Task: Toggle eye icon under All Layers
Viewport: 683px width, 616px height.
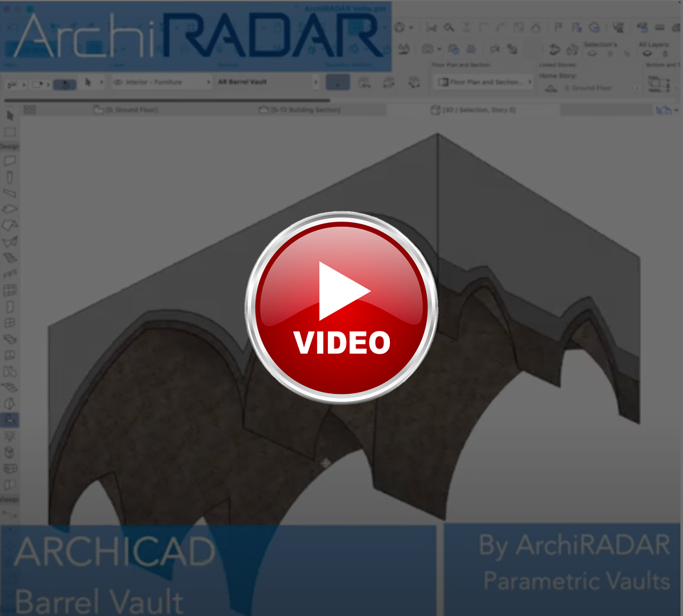Action: (x=647, y=54)
